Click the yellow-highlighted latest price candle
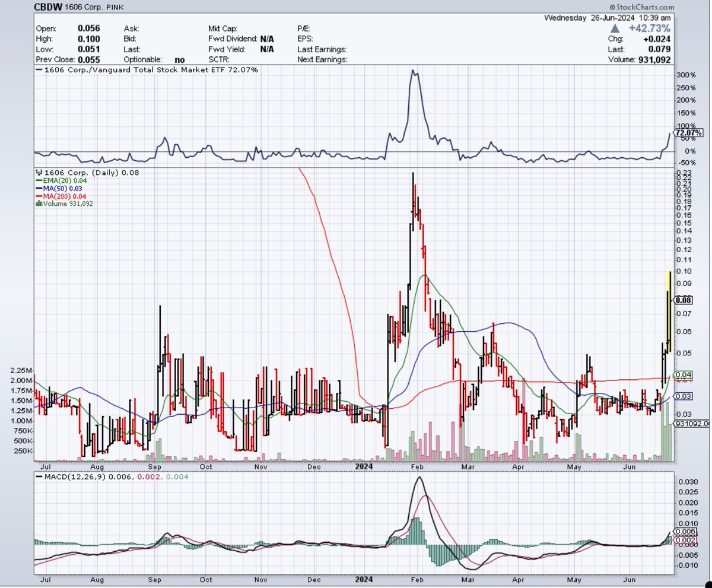712x588 pixels. pos(669,312)
